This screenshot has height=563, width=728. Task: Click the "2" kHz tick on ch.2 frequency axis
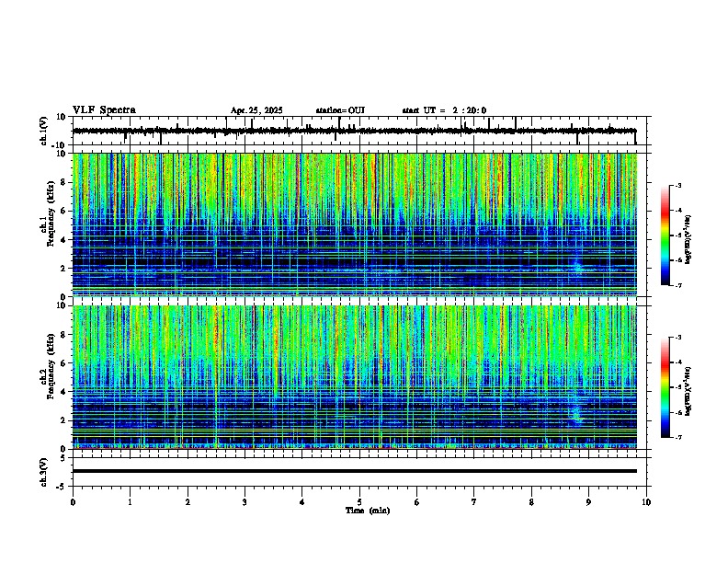63,420
